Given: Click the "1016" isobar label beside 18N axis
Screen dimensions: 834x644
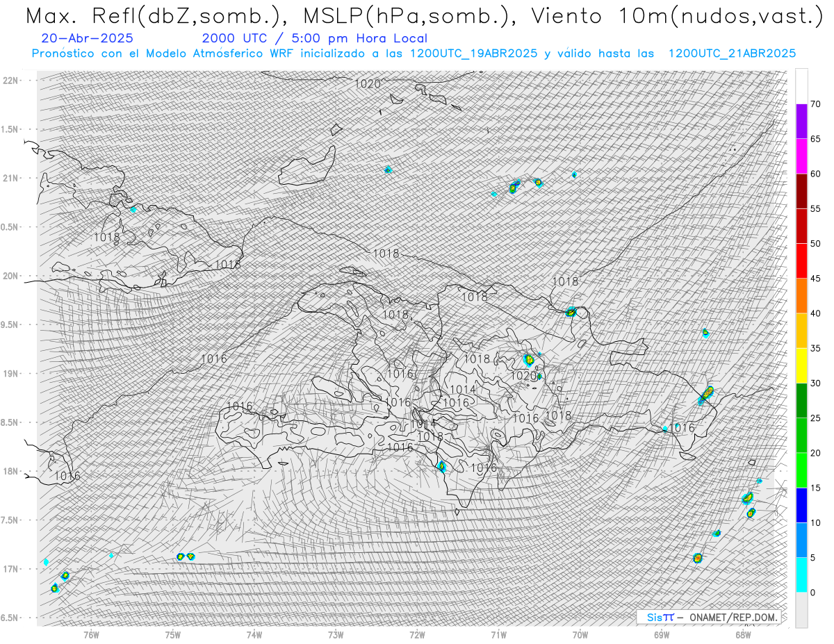Looking at the screenshot, I should 67,476.
